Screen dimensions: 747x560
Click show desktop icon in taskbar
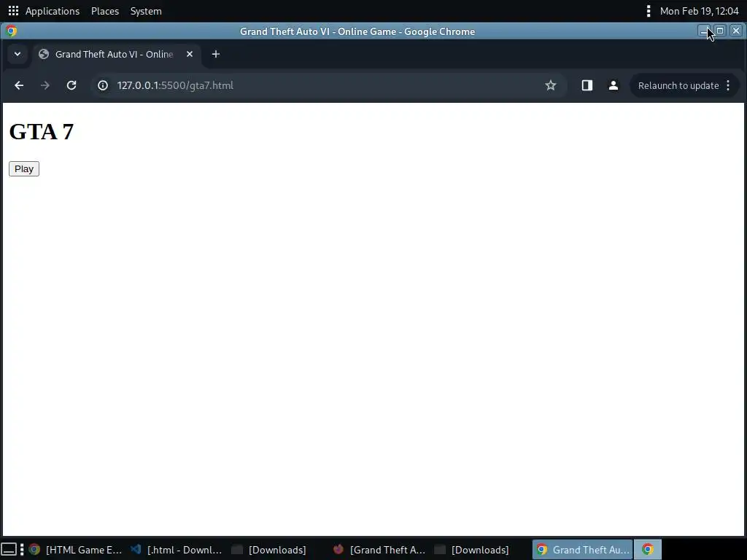9,550
